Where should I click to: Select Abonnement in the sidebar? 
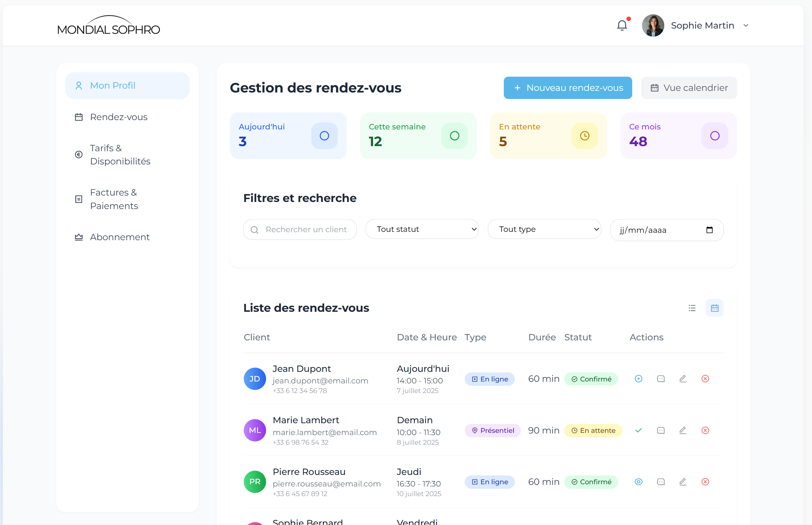point(120,237)
